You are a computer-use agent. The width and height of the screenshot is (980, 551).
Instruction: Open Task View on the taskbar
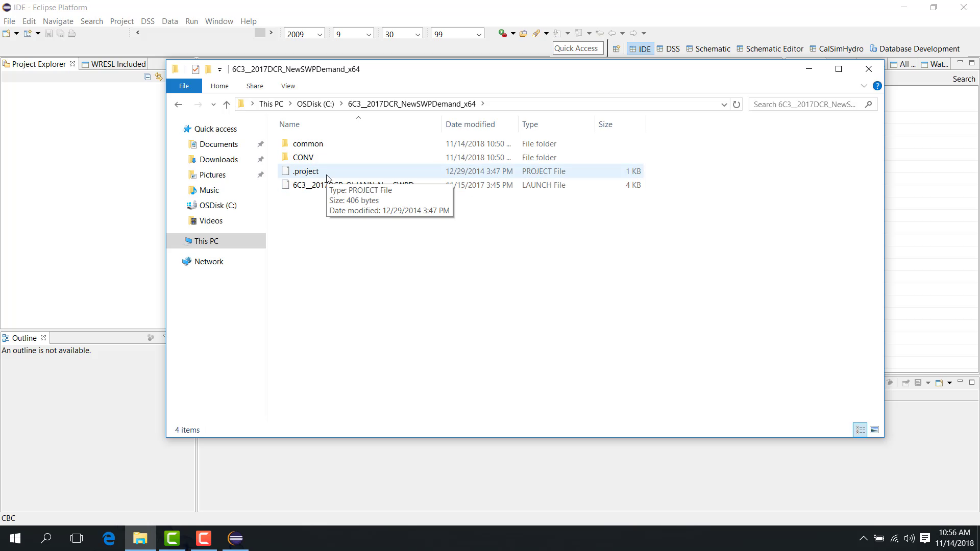(x=77, y=538)
